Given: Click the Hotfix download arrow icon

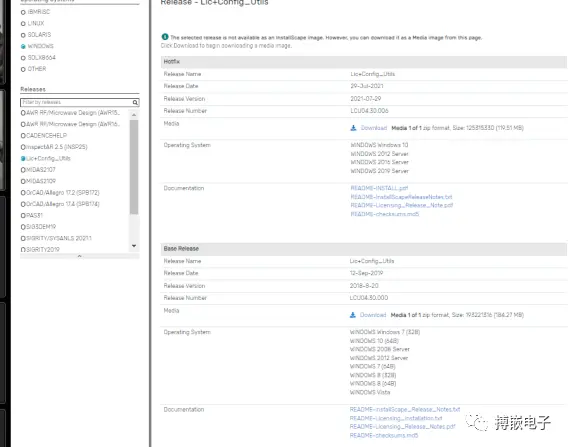Looking at the screenshot, I should 354,128.
